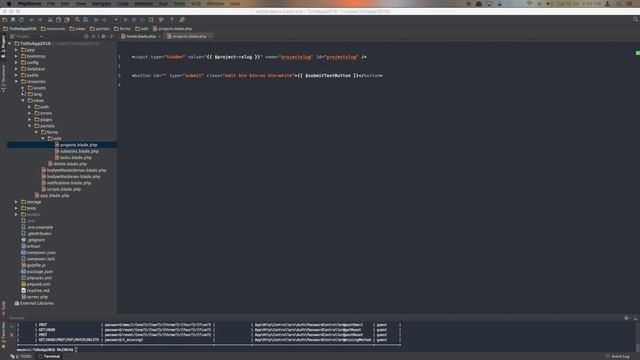Click the Copy toolbar icon
Viewport: 640px width, 360px height.
[58, 20]
